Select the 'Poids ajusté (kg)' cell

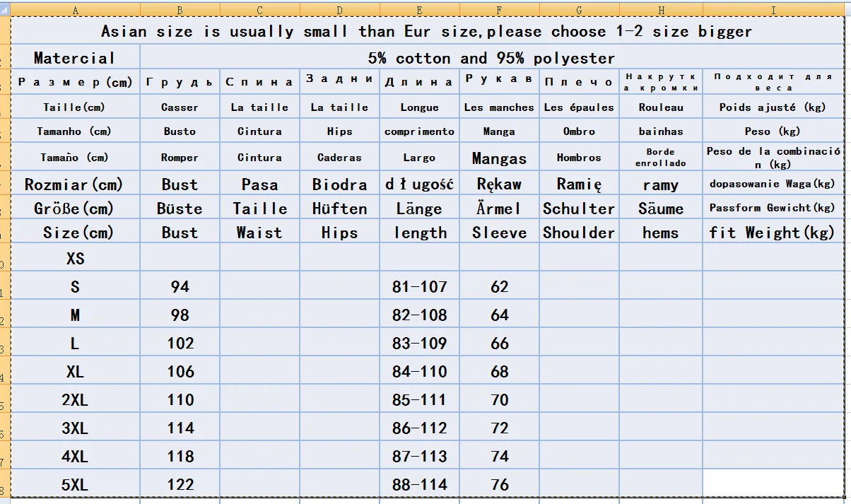772,107
